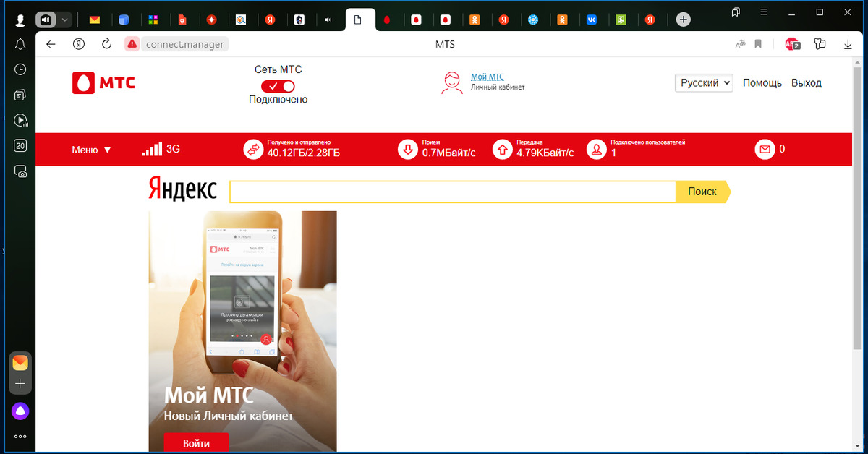Screen dimensions: 868x454
Task: Click the screenshot camera icon in sidebar
Action: click(x=21, y=172)
